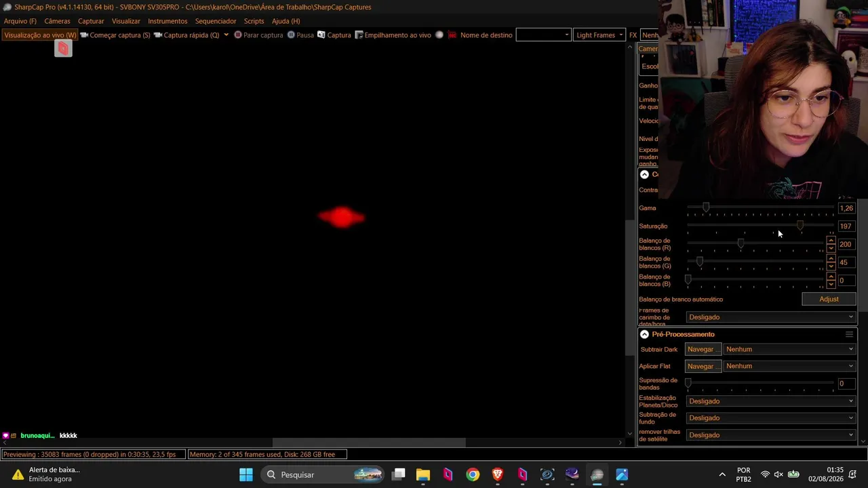Open the Scripts menu
The width and height of the screenshot is (868, 488).
tap(254, 21)
